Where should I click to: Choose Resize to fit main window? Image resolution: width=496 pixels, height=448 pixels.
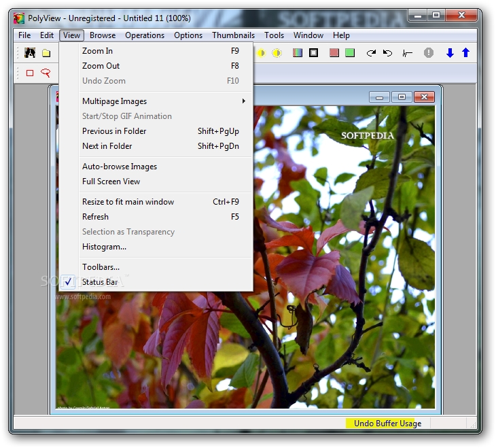click(x=156, y=202)
